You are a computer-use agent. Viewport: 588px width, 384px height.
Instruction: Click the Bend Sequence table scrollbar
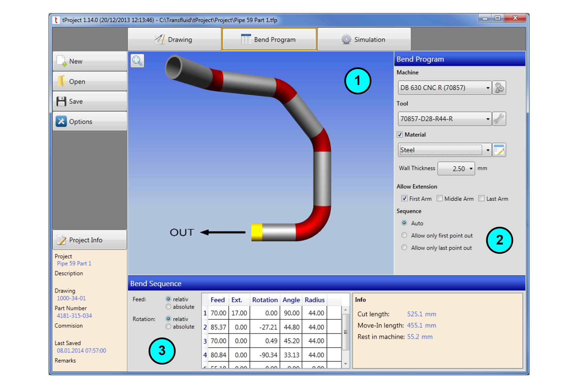(x=345, y=332)
